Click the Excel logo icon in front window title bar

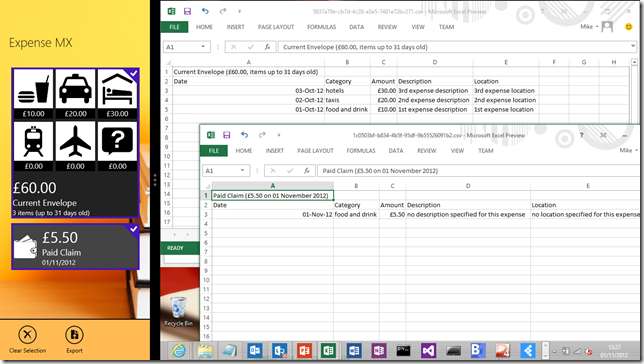click(x=211, y=135)
